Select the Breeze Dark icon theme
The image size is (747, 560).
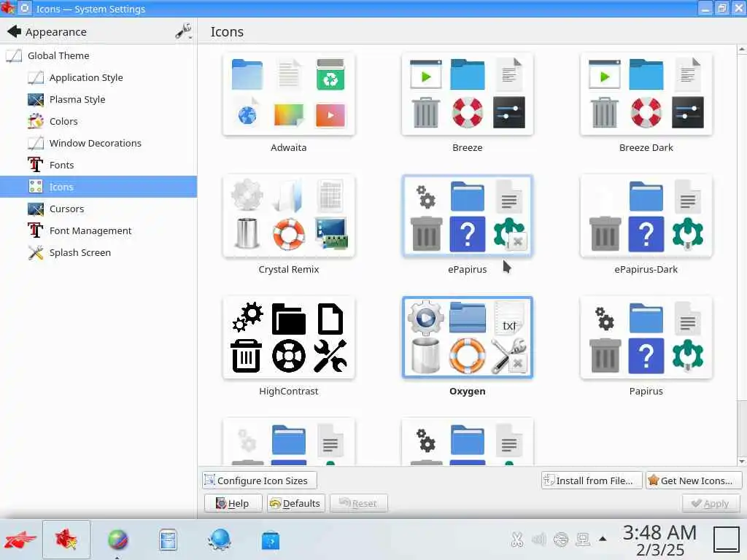coord(646,94)
